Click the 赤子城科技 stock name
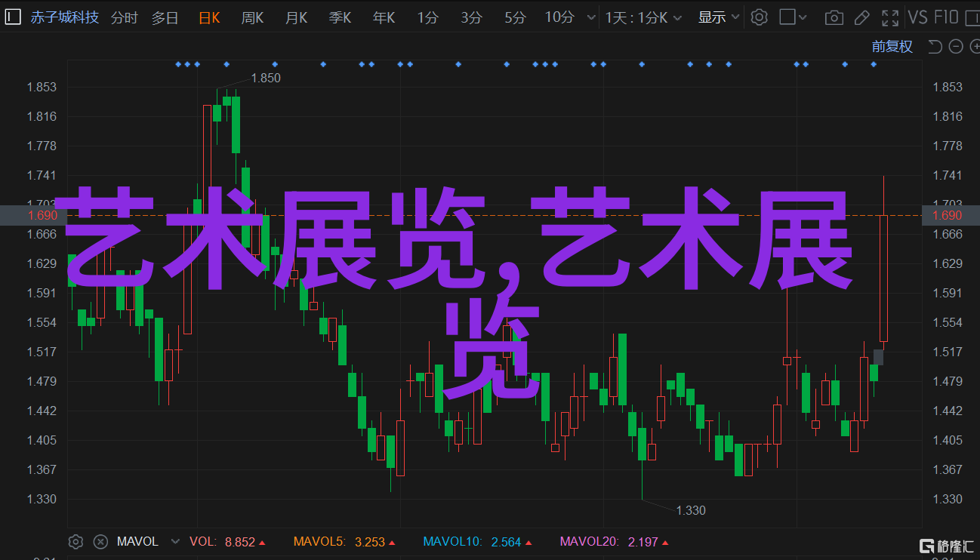This screenshot has height=560, width=980. pos(64,17)
